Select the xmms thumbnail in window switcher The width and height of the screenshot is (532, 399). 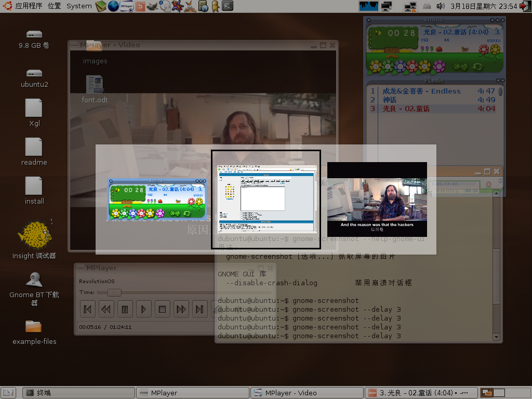click(156, 199)
